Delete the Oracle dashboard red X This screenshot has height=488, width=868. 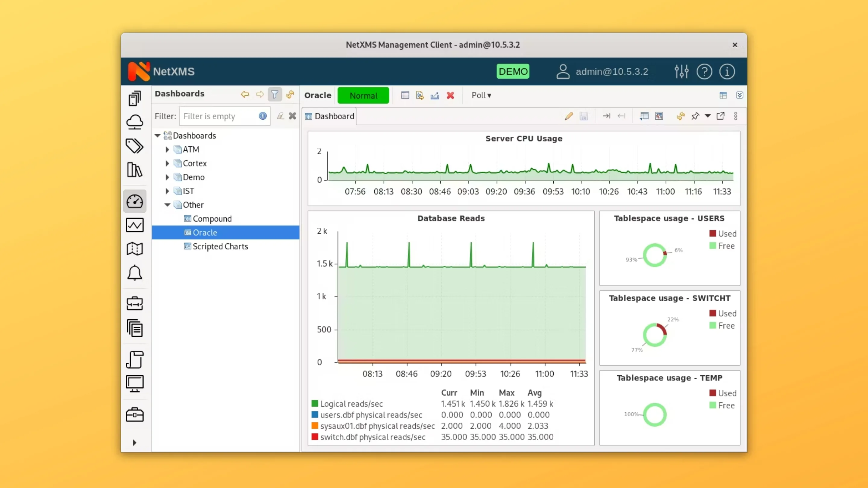coord(451,95)
